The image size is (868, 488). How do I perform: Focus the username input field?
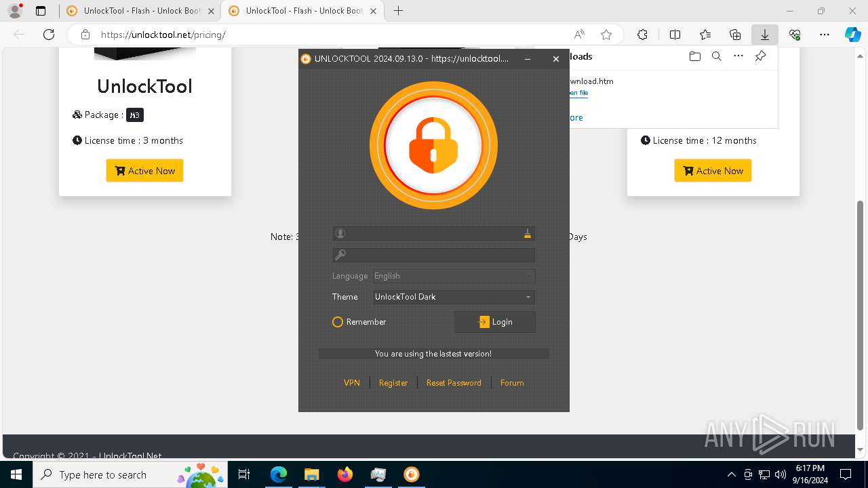pyautogui.click(x=433, y=234)
